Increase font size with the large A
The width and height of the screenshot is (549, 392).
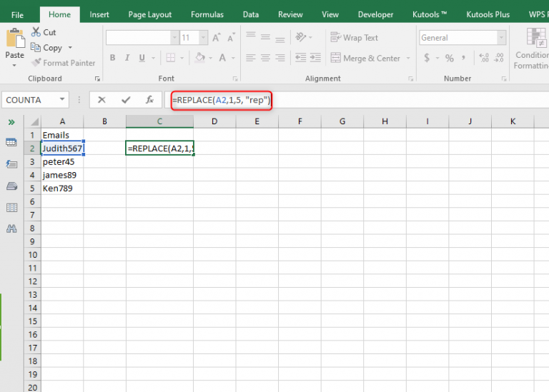point(217,37)
